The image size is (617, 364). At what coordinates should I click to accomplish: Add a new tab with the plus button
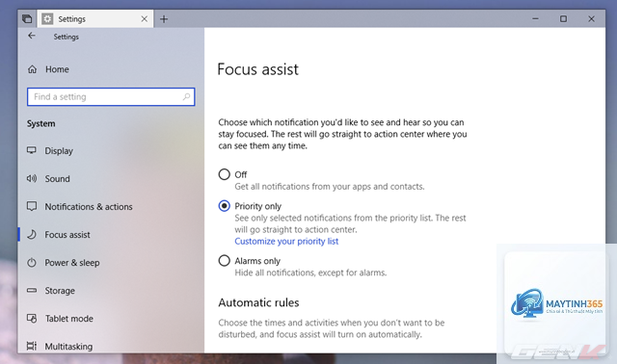[x=164, y=19]
